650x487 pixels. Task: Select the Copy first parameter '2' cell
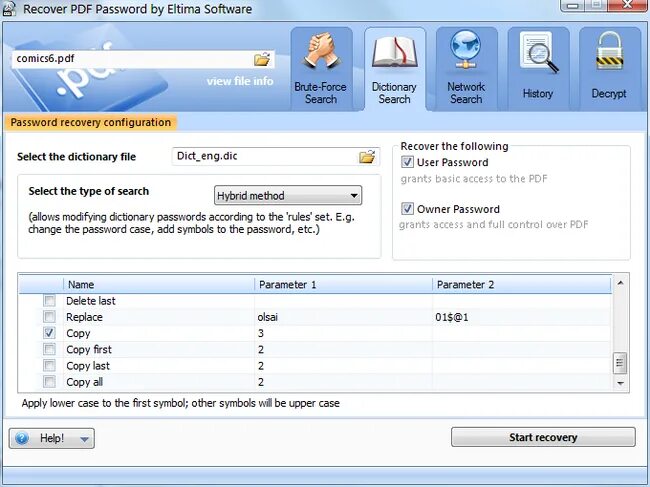coord(261,349)
